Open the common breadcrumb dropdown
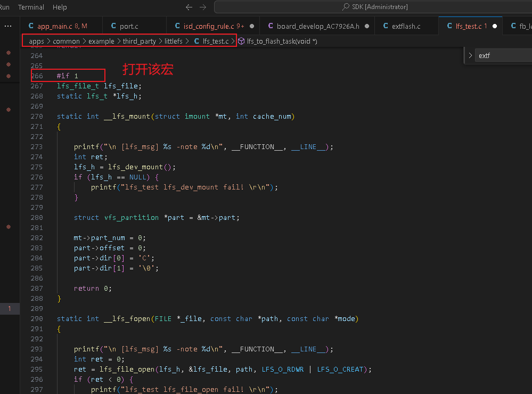This screenshot has width=532, height=394. click(x=66, y=41)
